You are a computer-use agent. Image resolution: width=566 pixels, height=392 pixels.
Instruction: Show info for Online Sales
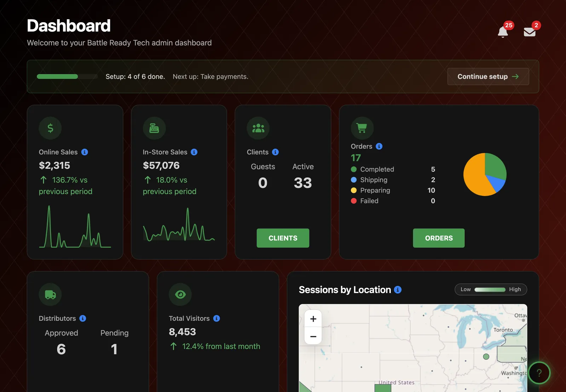click(85, 152)
